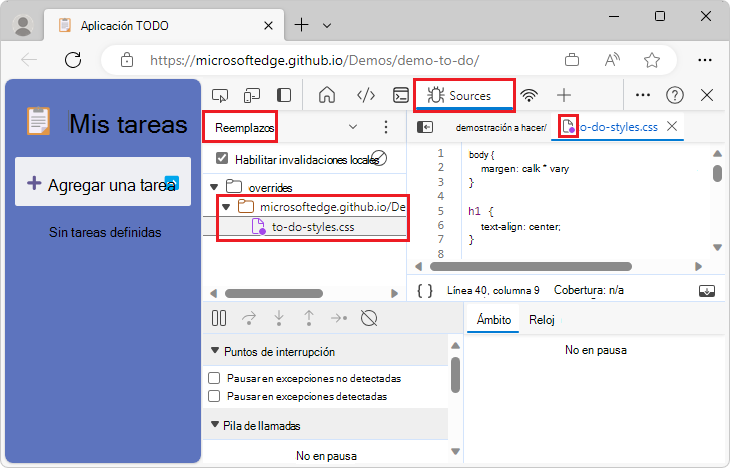
Task: Step over next function call icon
Action: pos(249,319)
